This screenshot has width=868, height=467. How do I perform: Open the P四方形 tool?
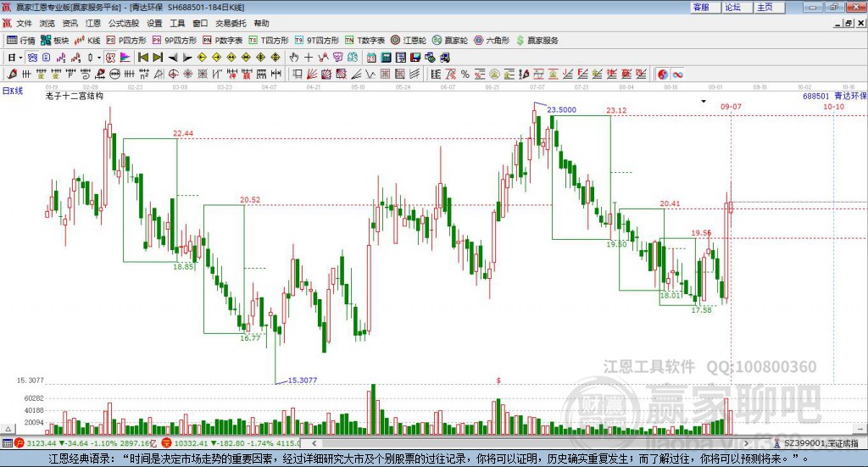click(126, 41)
